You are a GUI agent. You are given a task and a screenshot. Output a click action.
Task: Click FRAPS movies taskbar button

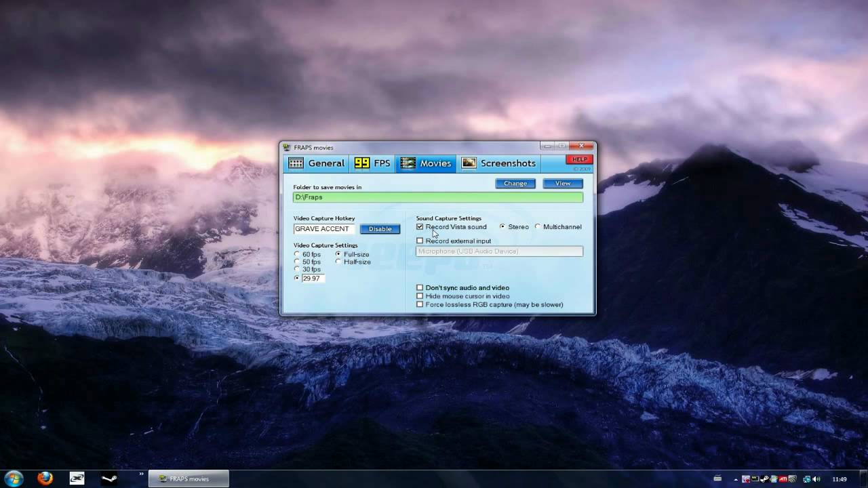[189, 479]
